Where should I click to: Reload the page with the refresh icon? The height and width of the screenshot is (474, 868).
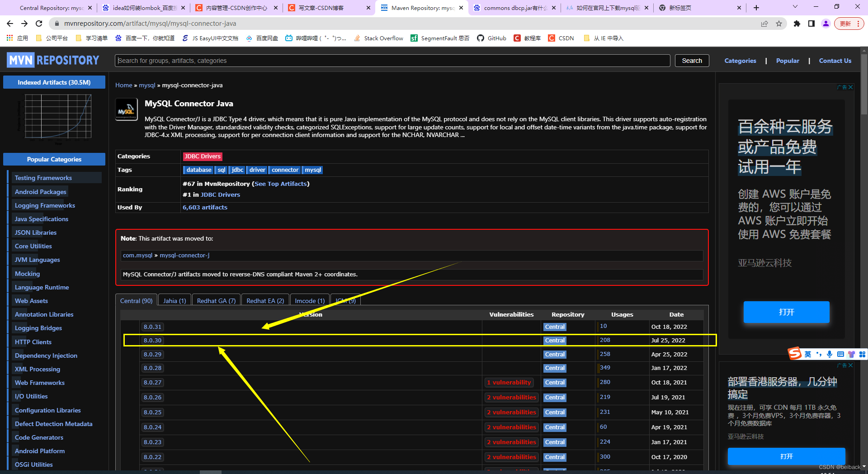point(39,24)
